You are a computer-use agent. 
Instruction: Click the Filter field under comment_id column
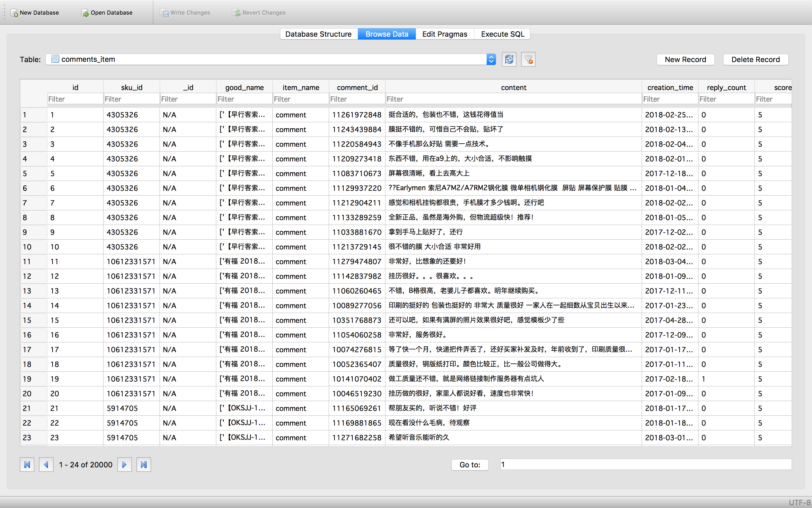[357, 99]
